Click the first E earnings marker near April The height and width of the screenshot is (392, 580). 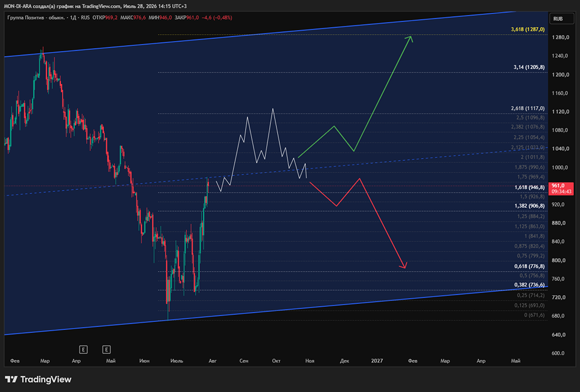coord(83,350)
